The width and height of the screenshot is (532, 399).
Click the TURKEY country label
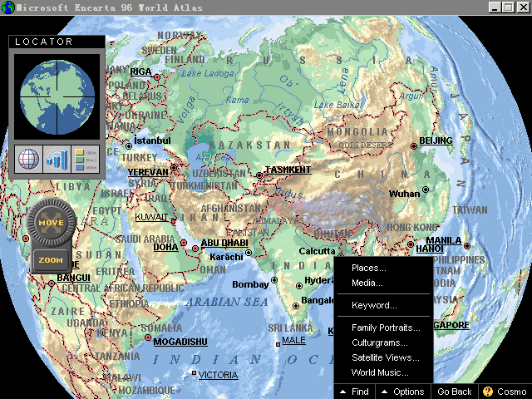(x=140, y=158)
